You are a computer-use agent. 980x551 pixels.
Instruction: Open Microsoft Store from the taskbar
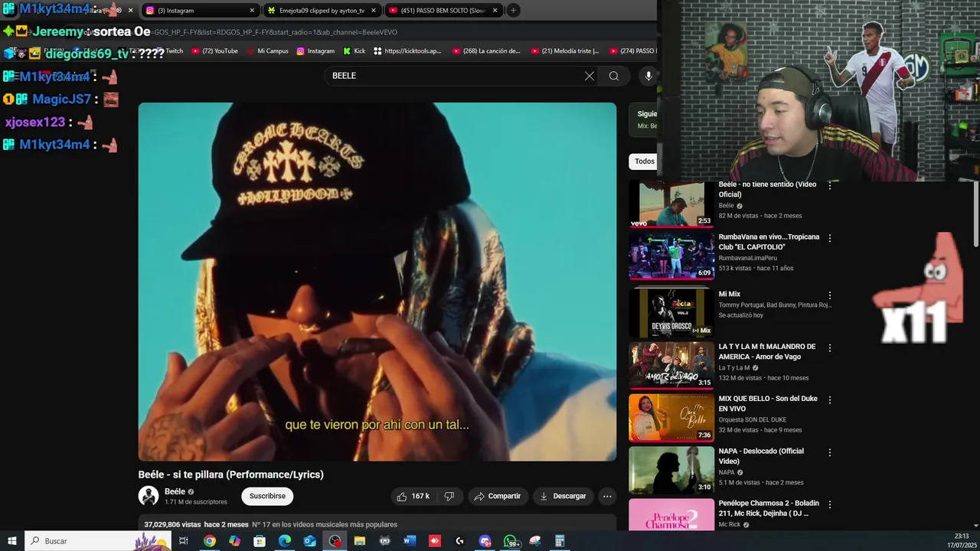point(260,541)
